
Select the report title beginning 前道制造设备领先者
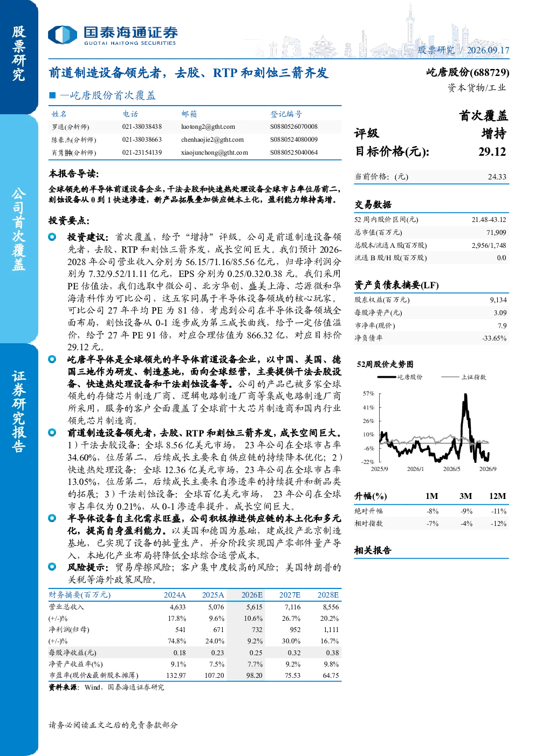[x=188, y=73]
